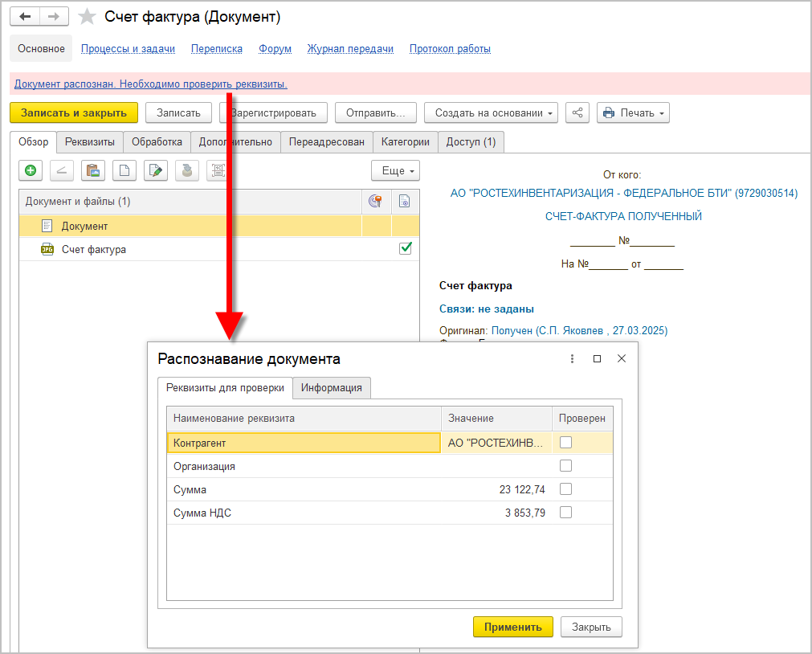Mark Контрагент as verified
The width and height of the screenshot is (812, 654).
[x=565, y=442]
